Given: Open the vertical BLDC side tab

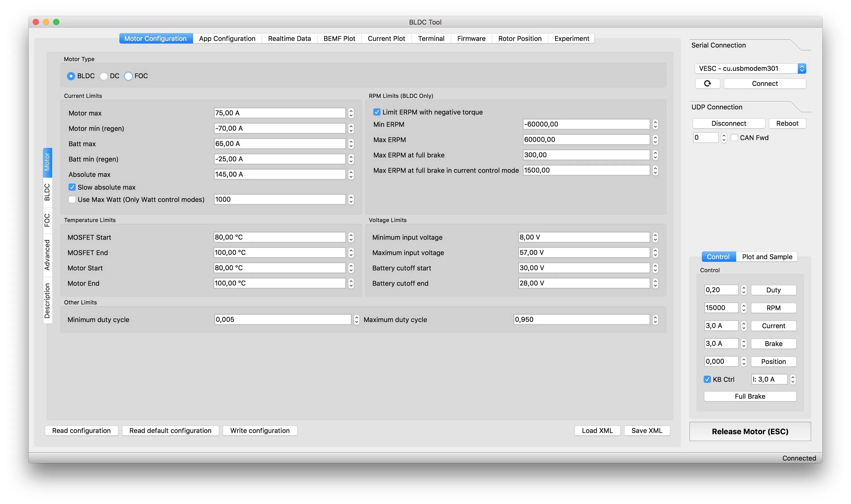Looking at the screenshot, I should 47,192.
